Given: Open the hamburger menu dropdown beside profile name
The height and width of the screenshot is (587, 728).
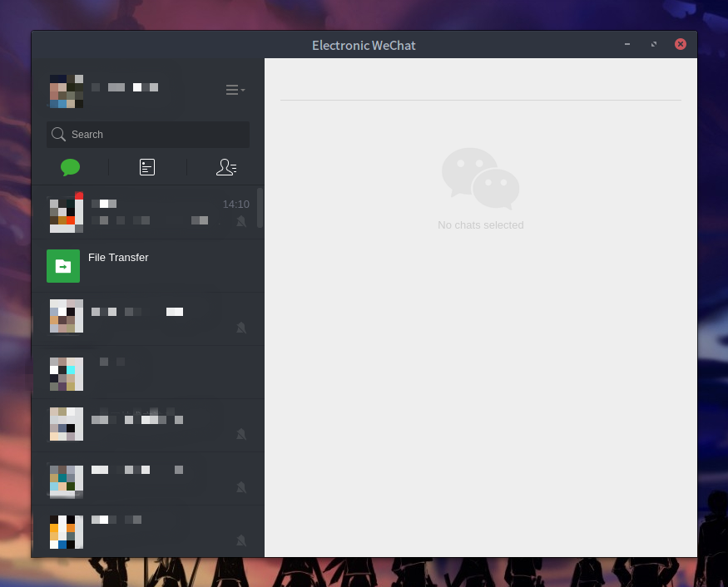Looking at the screenshot, I should (235, 90).
